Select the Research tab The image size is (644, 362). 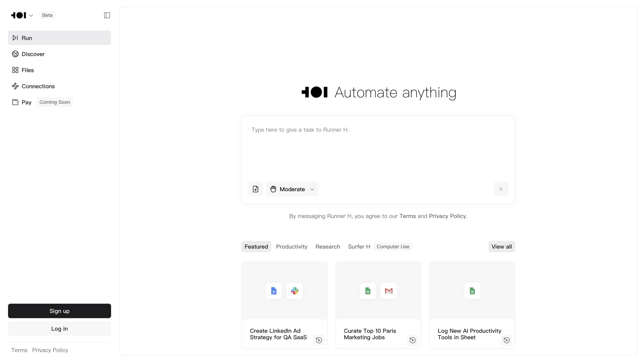(328, 247)
